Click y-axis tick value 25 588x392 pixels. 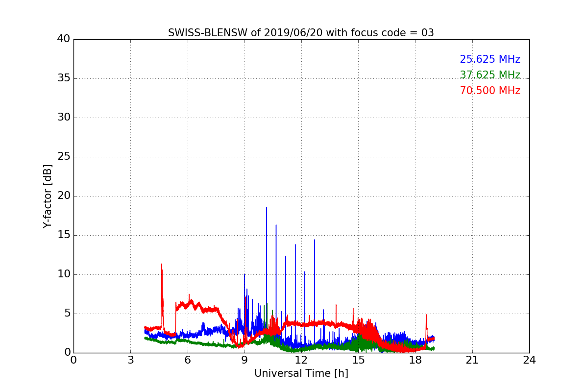(x=63, y=157)
